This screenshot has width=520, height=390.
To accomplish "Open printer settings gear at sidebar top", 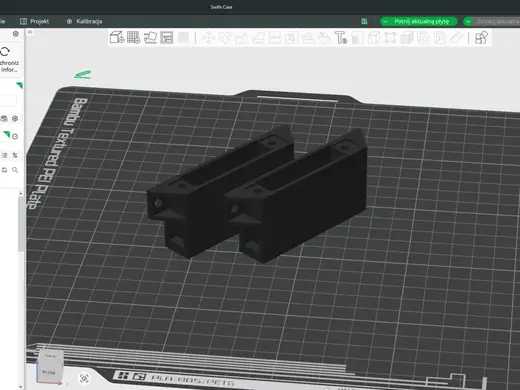I will point(15,34).
